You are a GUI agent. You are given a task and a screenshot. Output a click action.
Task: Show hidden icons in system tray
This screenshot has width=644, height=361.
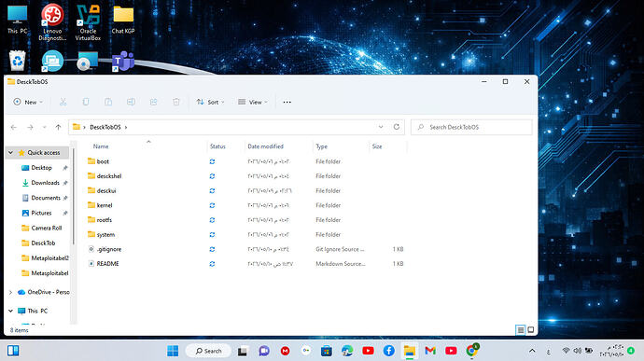532,351
